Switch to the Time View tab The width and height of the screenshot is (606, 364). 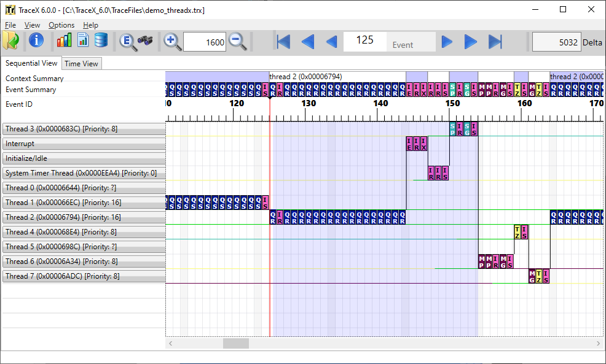(x=81, y=64)
